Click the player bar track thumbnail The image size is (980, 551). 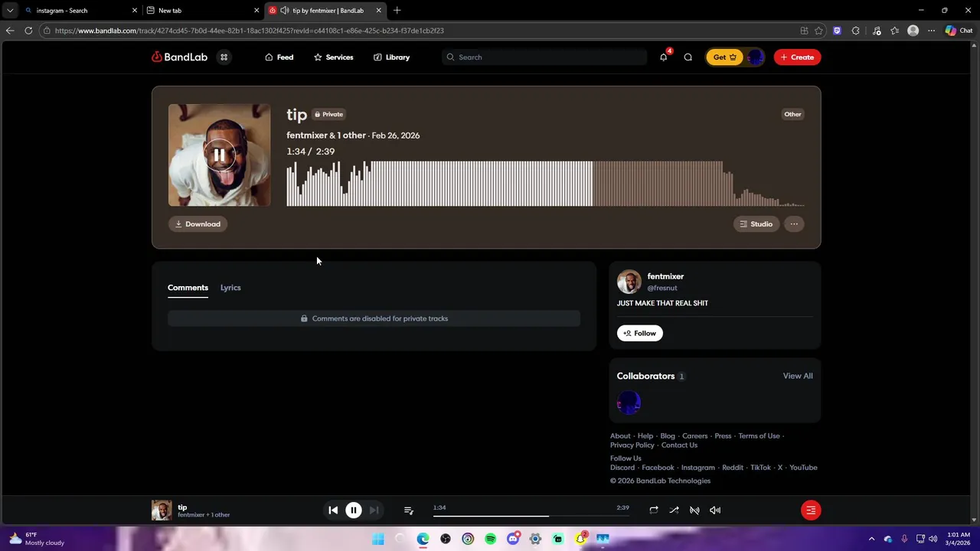tap(162, 510)
